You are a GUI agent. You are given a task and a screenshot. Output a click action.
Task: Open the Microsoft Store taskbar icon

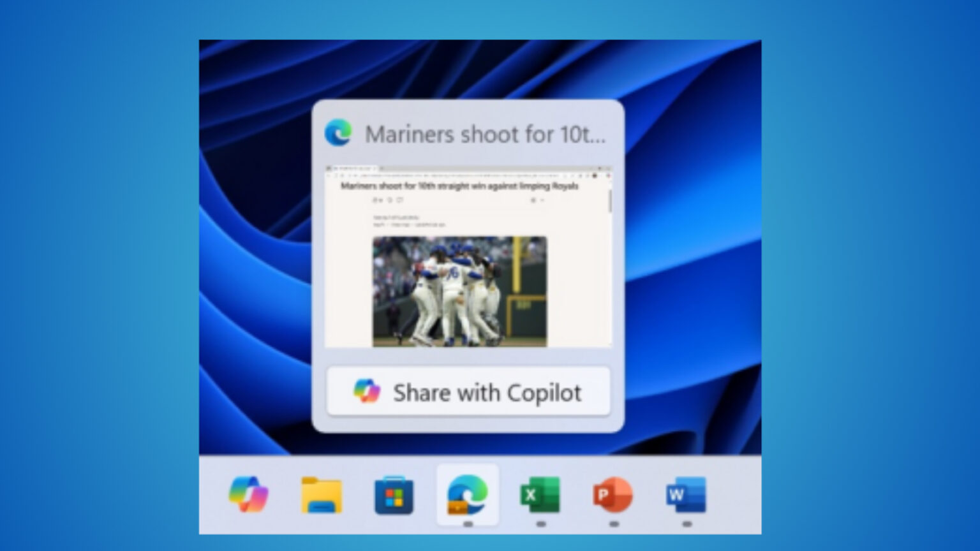point(394,495)
